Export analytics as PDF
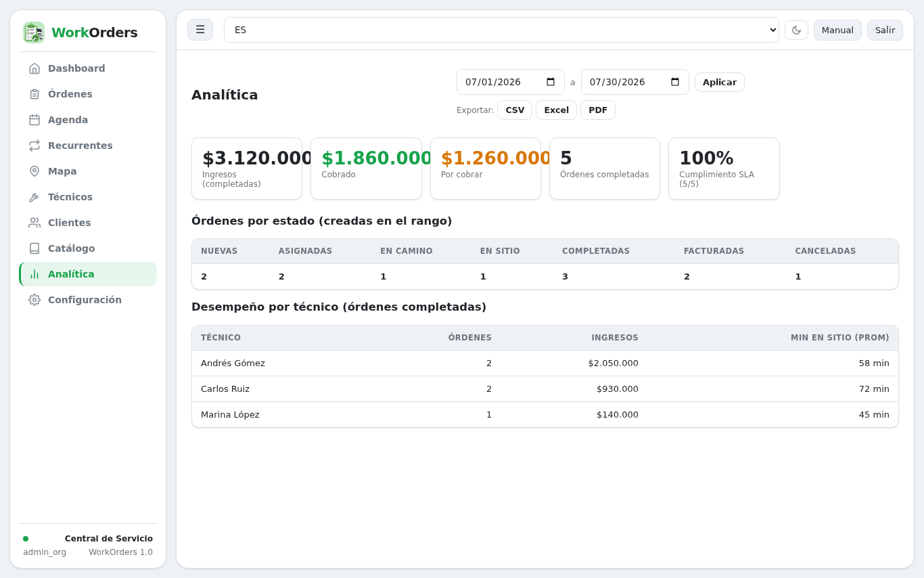 [x=598, y=110]
